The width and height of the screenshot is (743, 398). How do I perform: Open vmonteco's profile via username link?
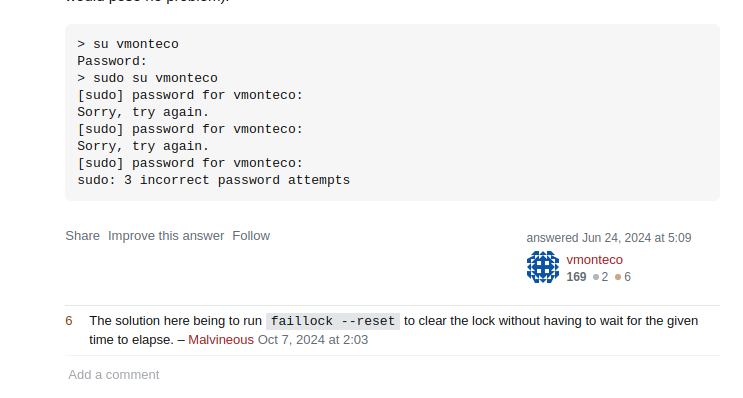point(594,260)
